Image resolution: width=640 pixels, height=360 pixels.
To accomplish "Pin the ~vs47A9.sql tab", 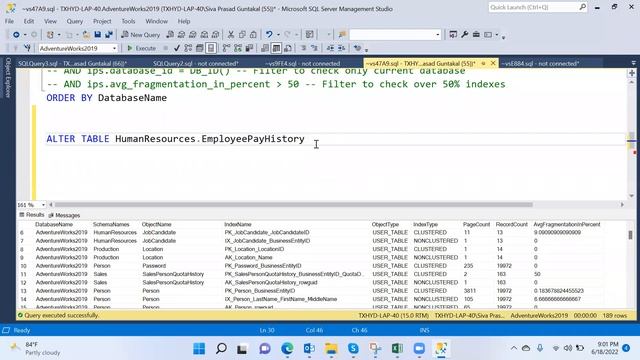I will (x=483, y=63).
